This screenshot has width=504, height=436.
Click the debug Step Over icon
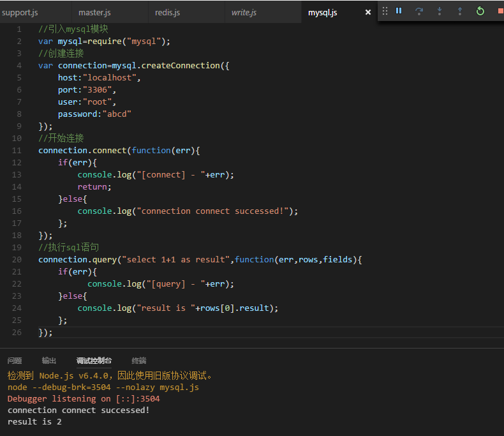tap(419, 11)
